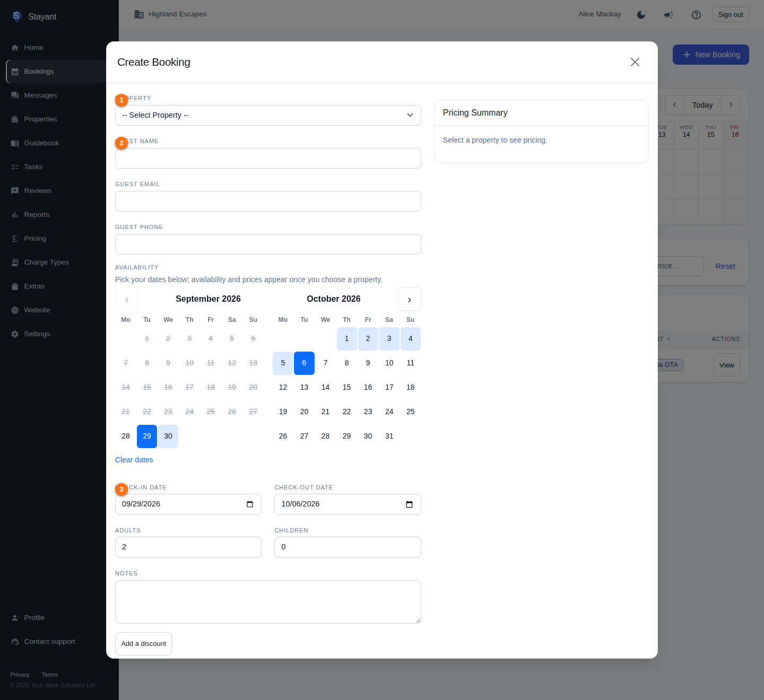
Task: Click the Website globe icon
Action: click(x=15, y=310)
